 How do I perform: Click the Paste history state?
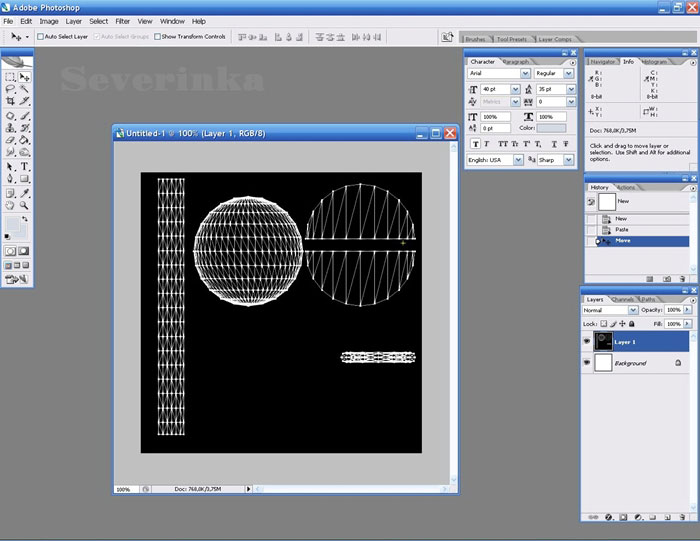[622, 229]
